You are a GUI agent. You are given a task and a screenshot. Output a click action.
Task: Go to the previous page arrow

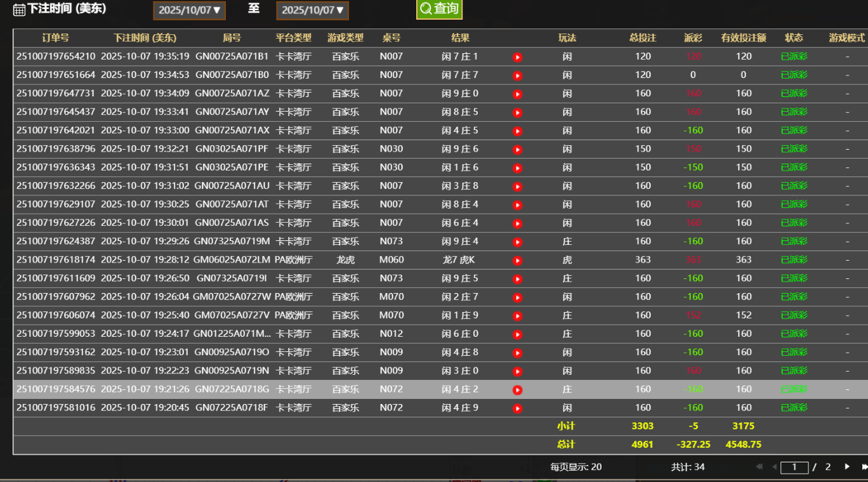[x=773, y=467]
